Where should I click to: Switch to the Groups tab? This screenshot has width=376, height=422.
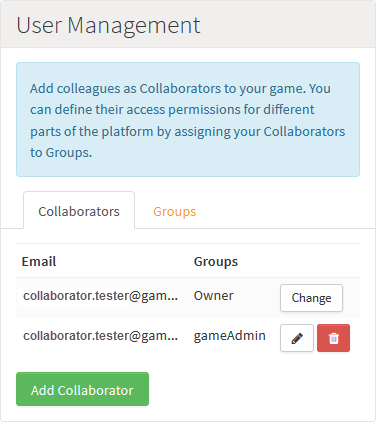(x=174, y=212)
